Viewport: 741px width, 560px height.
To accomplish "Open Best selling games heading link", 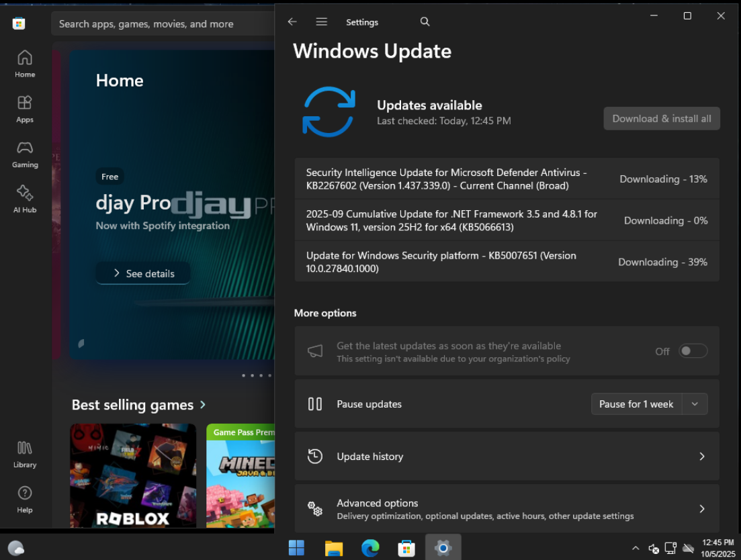I will 132,405.
